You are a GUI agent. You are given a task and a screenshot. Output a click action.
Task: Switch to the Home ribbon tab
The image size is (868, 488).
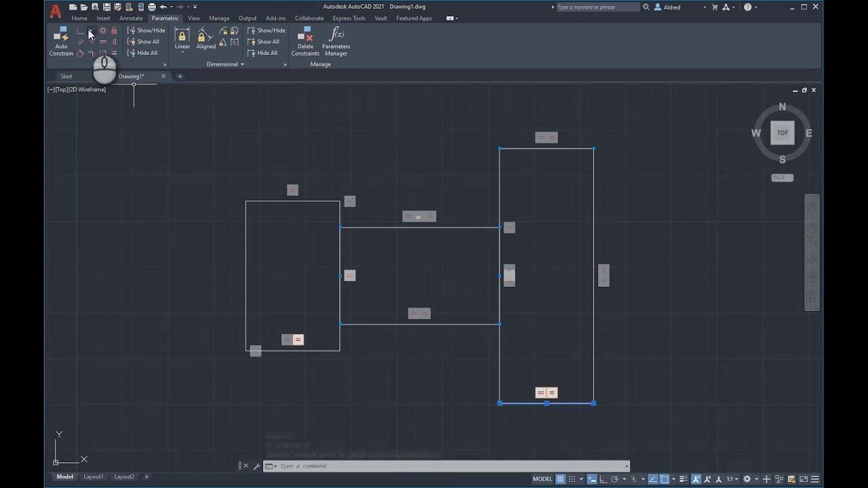(79, 18)
